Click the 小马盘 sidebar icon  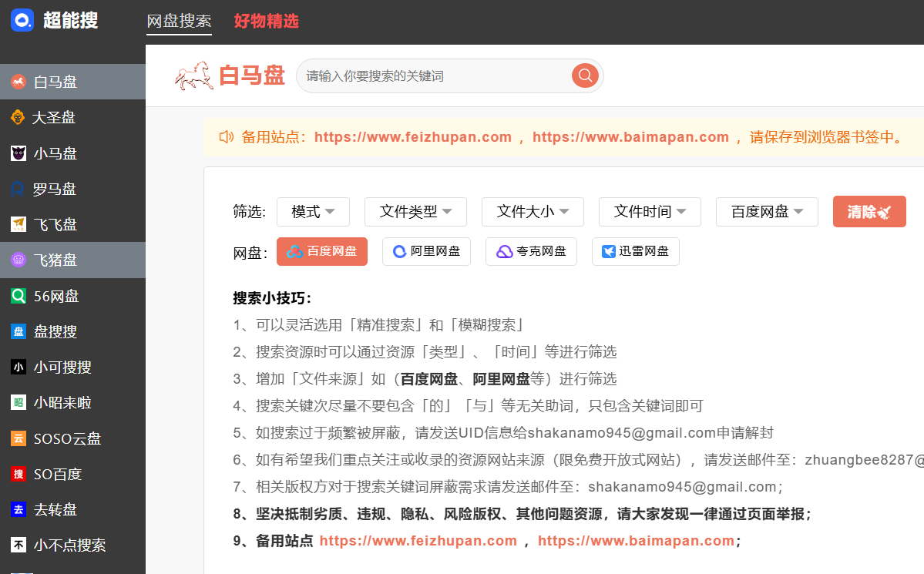18,153
